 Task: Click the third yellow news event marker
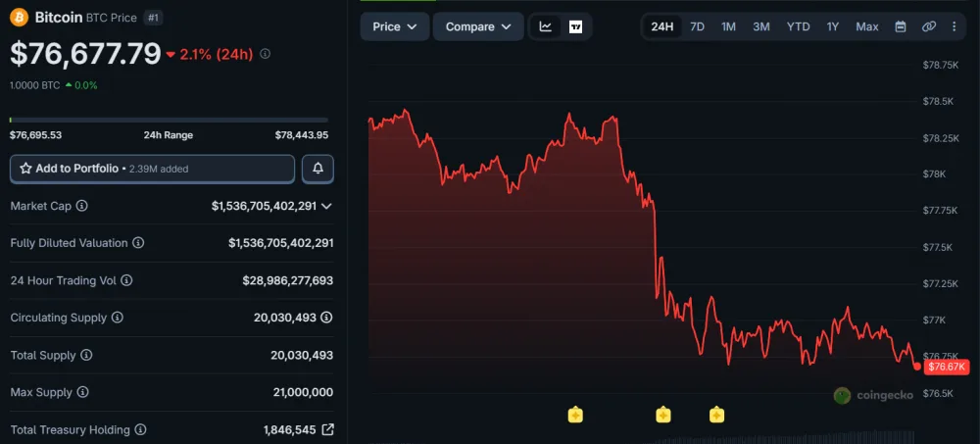(x=716, y=415)
